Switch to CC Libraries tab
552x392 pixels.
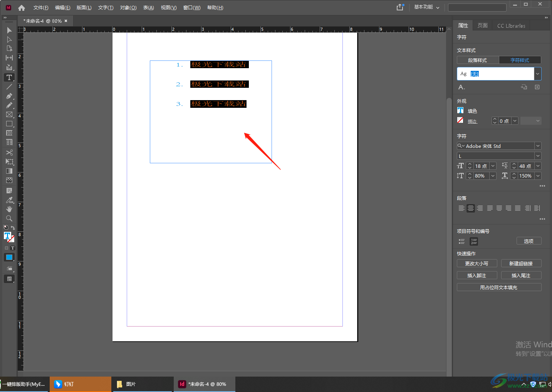tap(511, 25)
